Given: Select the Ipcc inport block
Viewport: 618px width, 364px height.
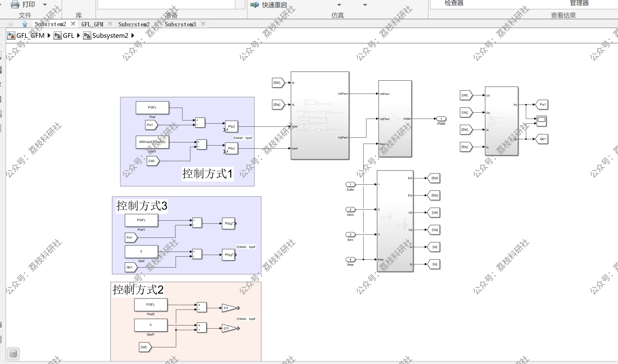Looking at the screenshot, I should coord(350,234).
